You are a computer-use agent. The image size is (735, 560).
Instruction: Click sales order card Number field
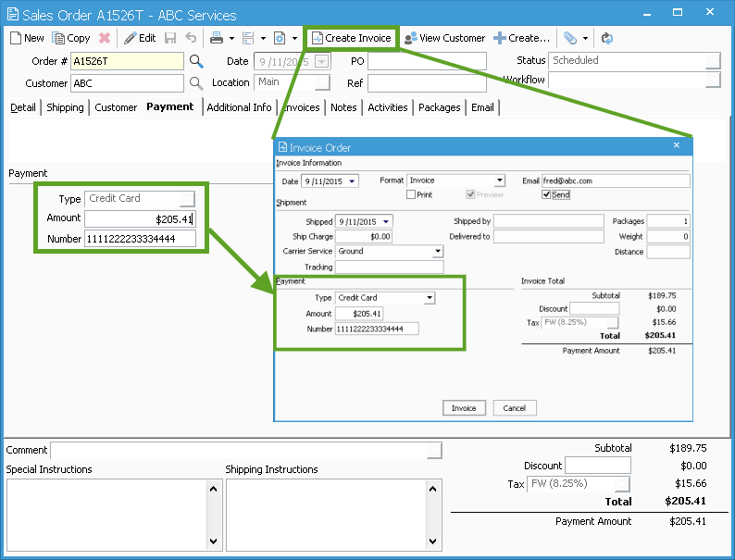pos(140,239)
